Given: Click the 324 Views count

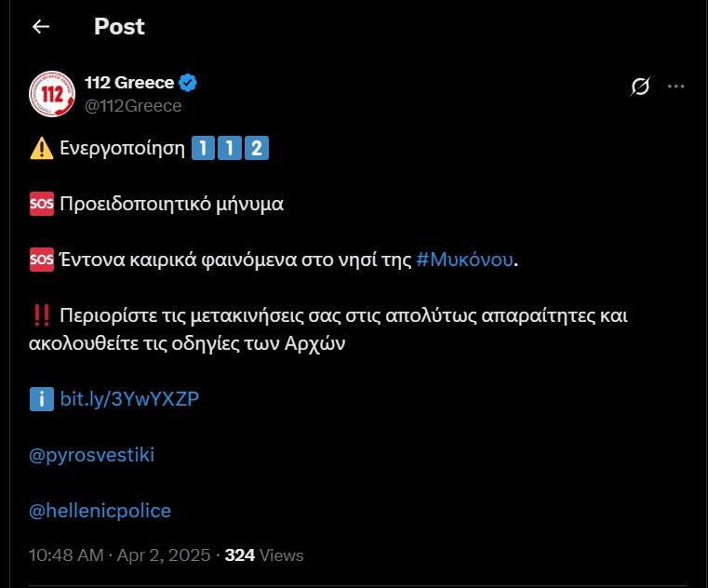Looking at the screenshot, I should [x=264, y=555].
